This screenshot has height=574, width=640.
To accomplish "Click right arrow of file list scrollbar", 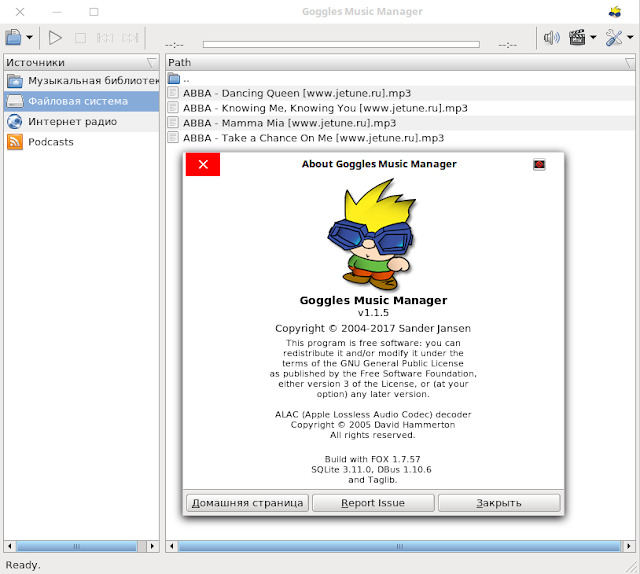I will click(629, 546).
